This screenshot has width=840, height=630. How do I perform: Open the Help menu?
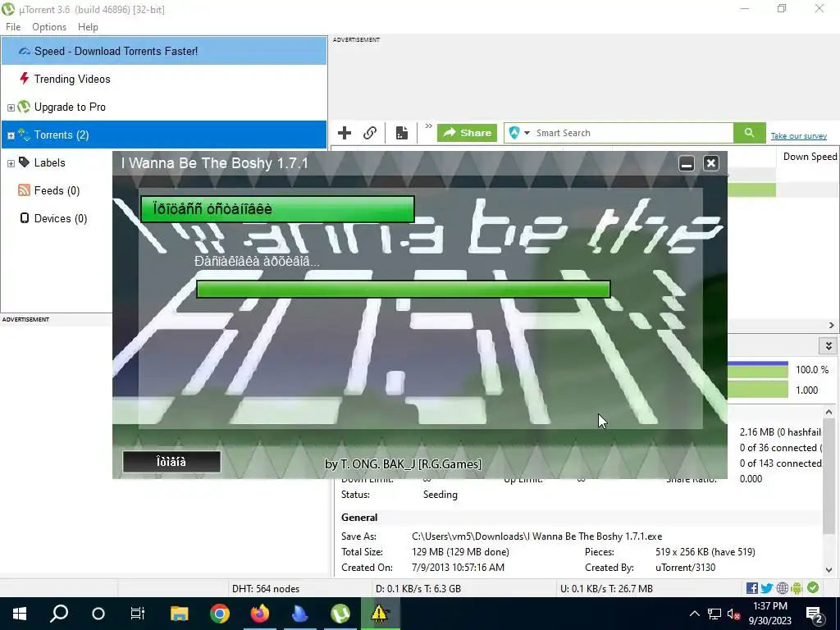point(88,27)
